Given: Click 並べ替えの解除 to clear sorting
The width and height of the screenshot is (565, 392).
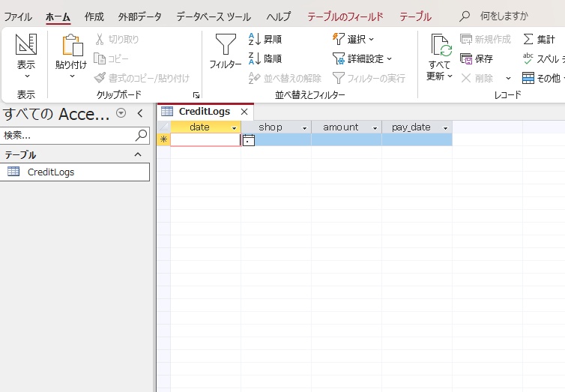Looking at the screenshot, I should tap(285, 78).
